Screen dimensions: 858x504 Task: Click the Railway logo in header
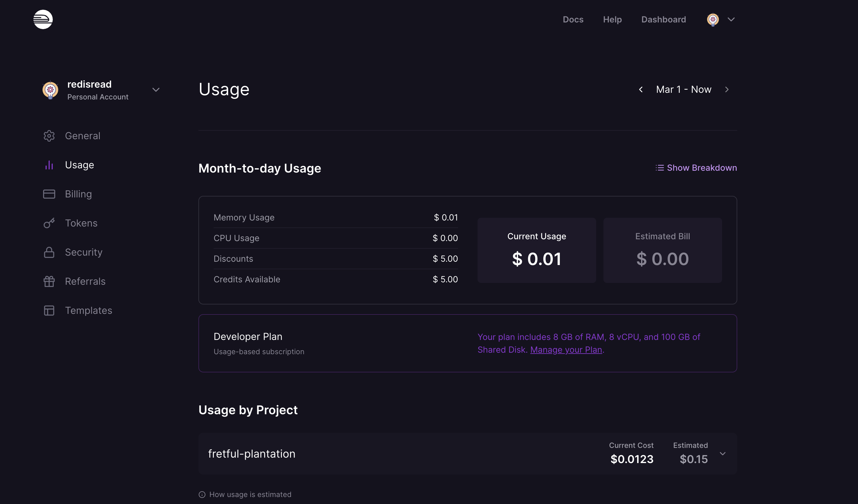[43, 19]
